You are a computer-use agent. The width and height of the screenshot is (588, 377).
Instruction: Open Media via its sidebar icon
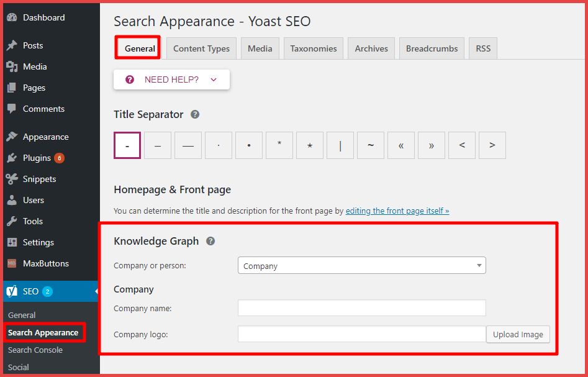pos(12,66)
